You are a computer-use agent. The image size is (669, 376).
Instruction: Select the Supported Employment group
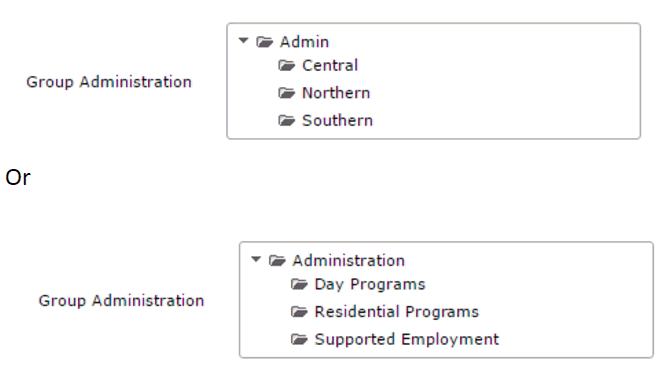pos(407,340)
